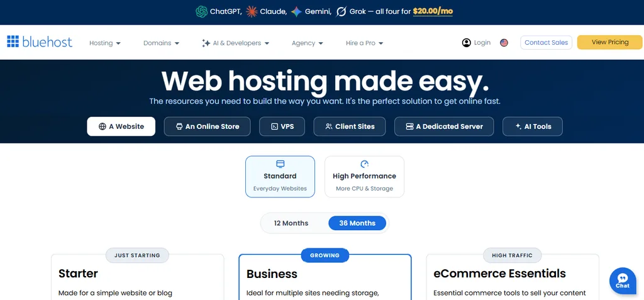Click the Bluehost grid logo
The image size is (644, 300).
(13, 42)
